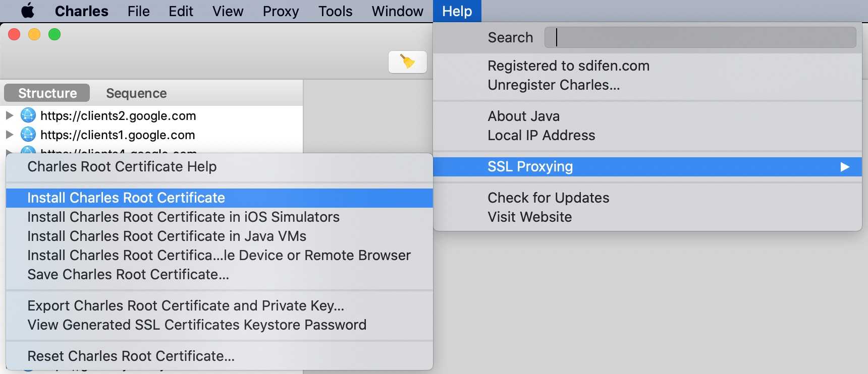The width and height of the screenshot is (868, 374).
Task: Expand the clients1.google.com tree node
Action: [9, 135]
